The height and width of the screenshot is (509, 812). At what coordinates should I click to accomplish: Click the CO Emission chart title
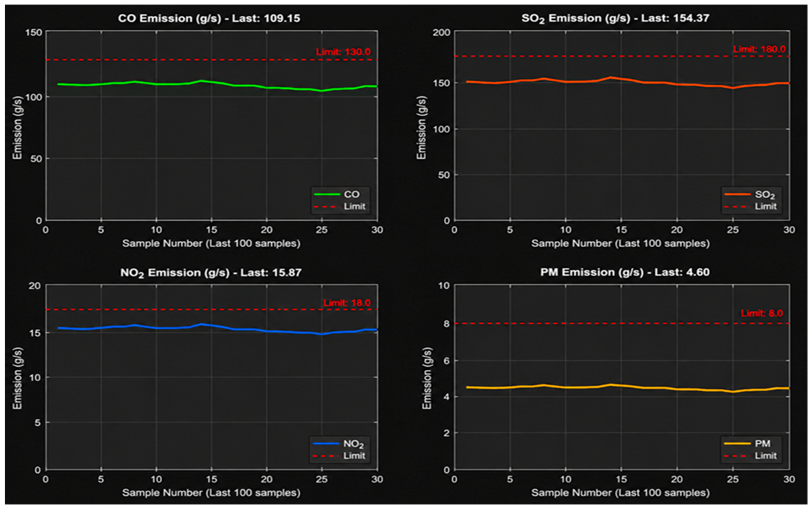209,18
